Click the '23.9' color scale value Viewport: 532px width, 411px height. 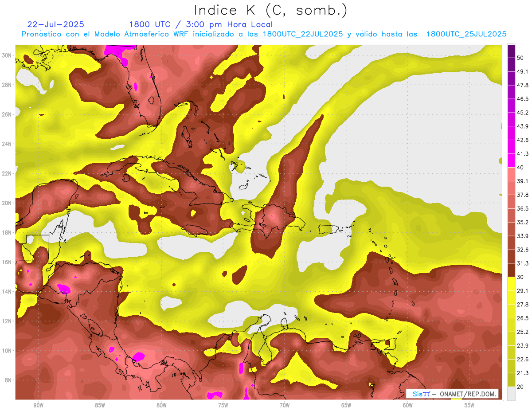click(522, 346)
